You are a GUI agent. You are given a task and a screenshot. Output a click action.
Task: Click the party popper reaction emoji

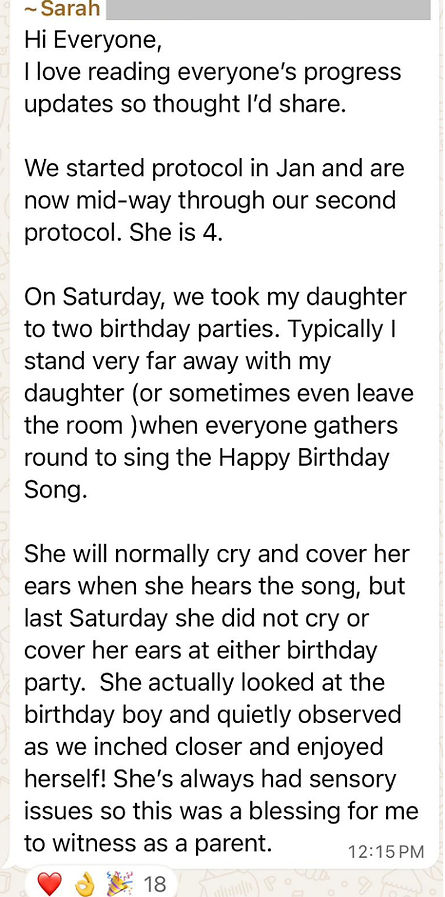(120, 884)
